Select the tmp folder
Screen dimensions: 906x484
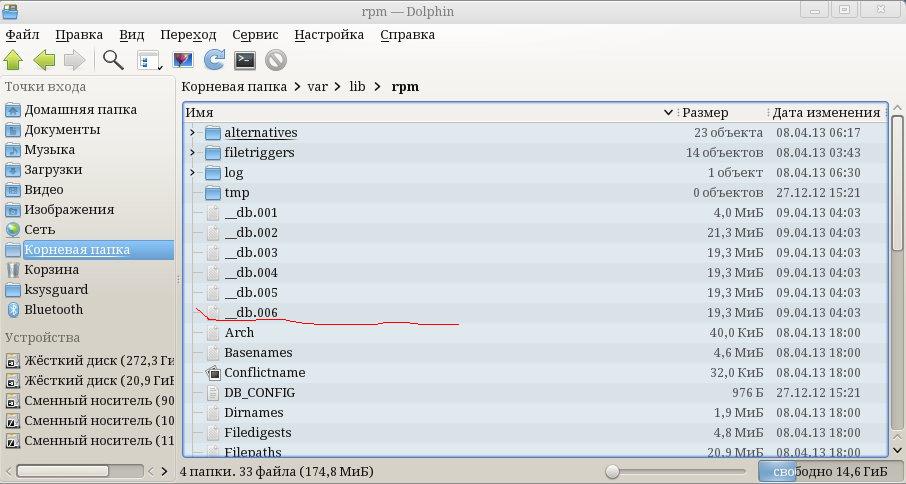click(x=237, y=193)
